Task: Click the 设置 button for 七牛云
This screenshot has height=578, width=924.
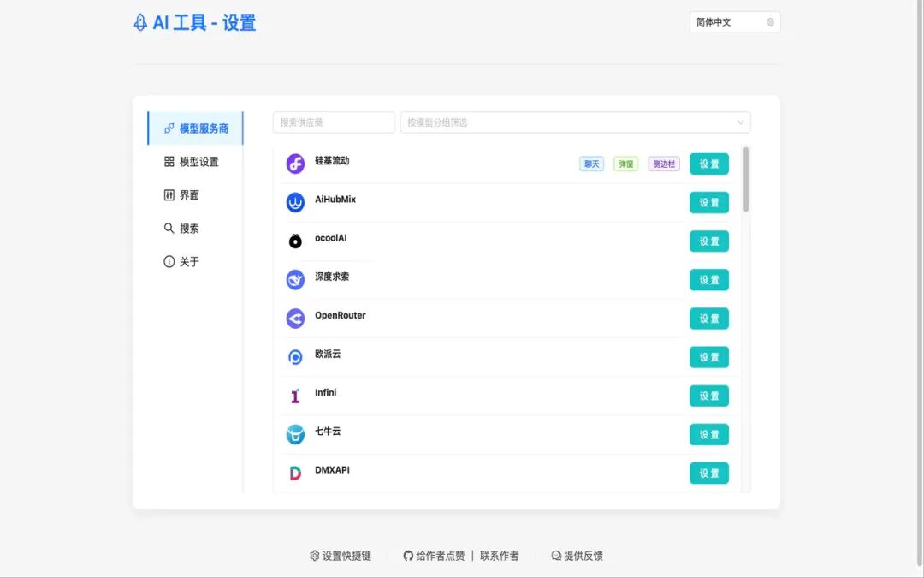Action: click(709, 434)
